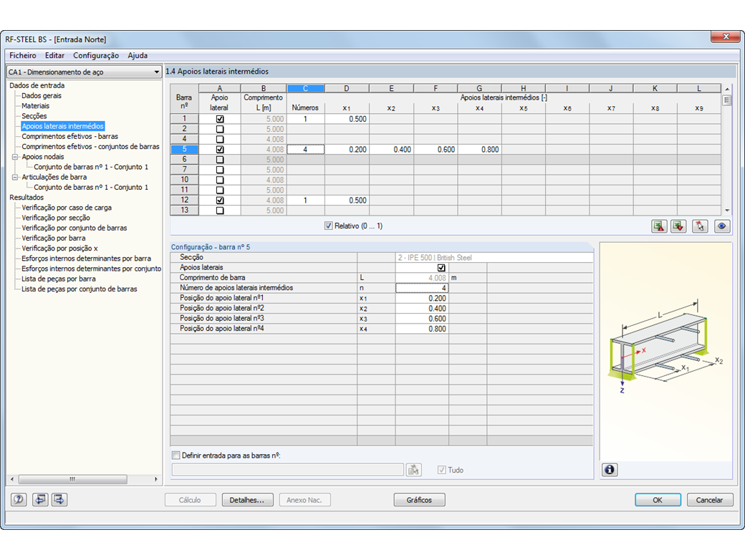Select Materiais in the tree
Viewport: 745px width, 560px height.
click(x=36, y=106)
